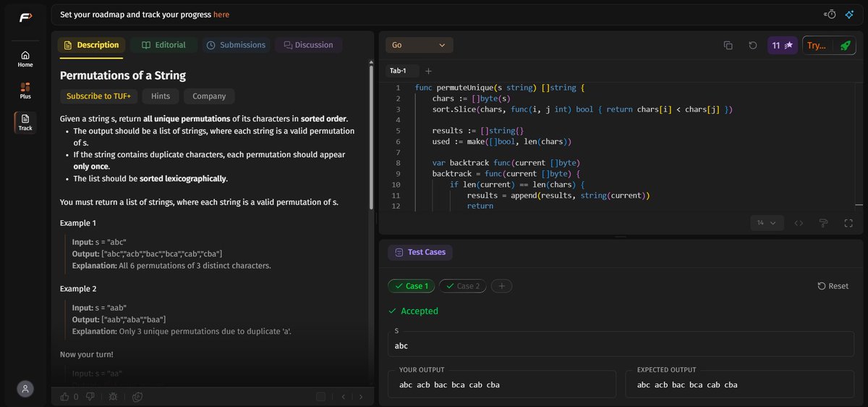This screenshot has width=868, height=407.
Task: Like the problem with thumbs-up icon
Action: click(x=65, y=396)
